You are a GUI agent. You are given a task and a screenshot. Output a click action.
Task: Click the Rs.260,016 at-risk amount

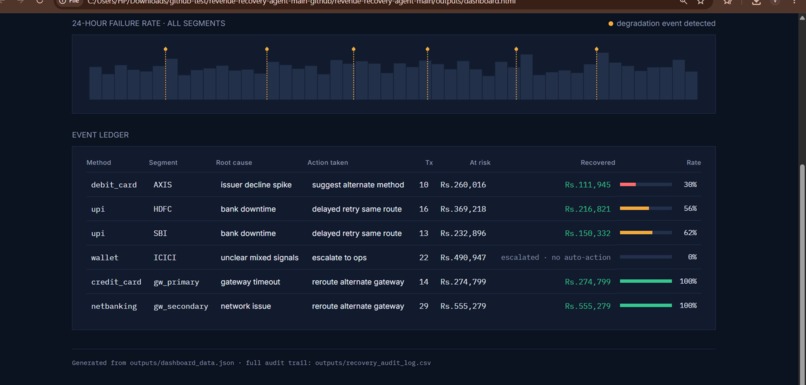pyautogui.click(x=463, y=185)
